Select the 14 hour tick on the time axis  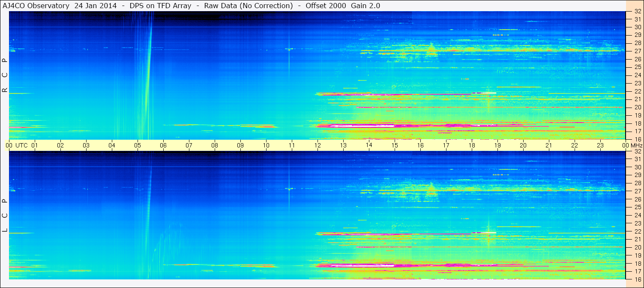coord(369,146)
